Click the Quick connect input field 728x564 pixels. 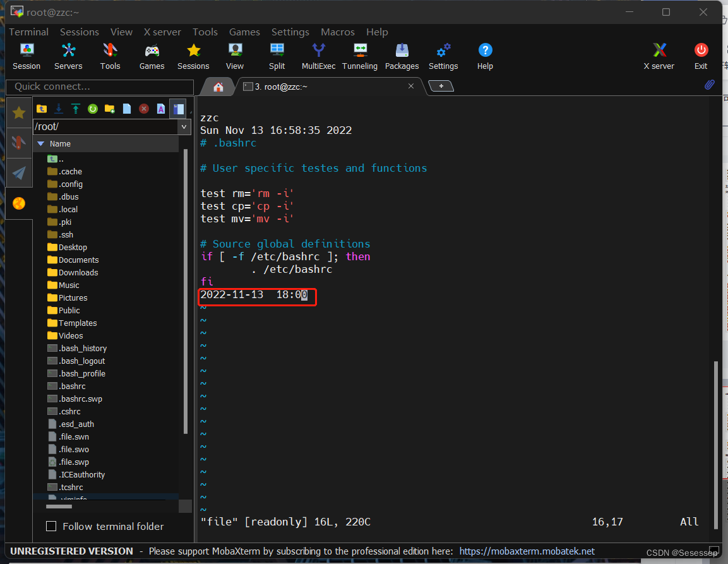click(100, 87)
